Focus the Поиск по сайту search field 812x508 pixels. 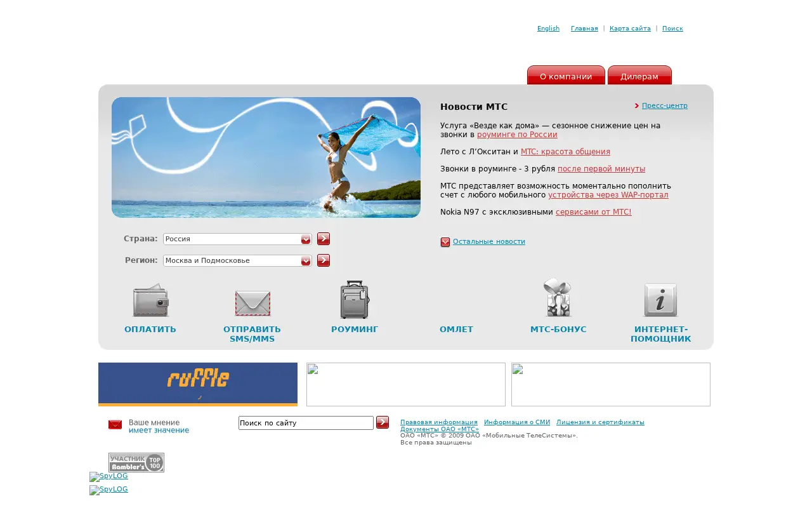tap(306, 423)
